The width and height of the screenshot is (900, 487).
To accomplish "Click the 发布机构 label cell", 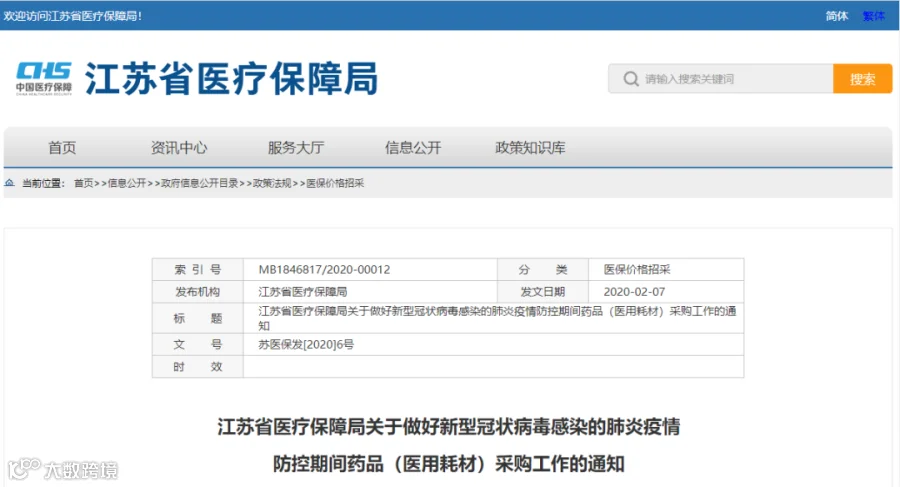I will 197,292.
